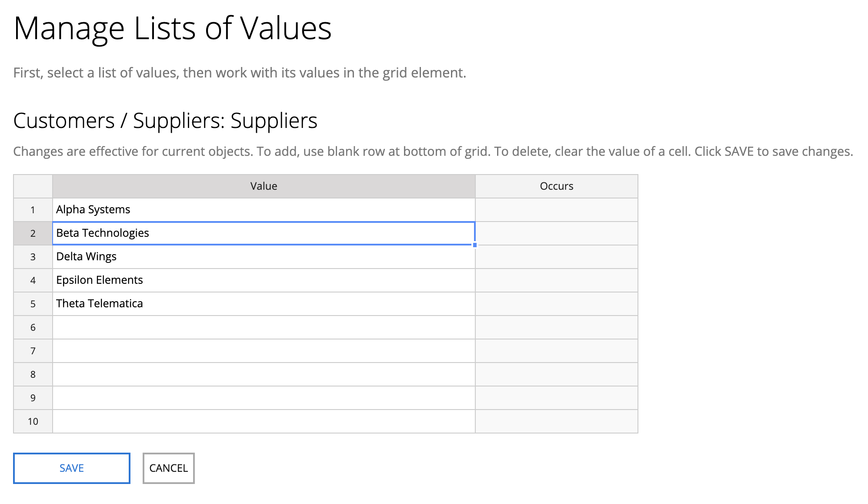The image size is (868, 504).
Task: Click the CANCEL button
Action: click(168, 468)
